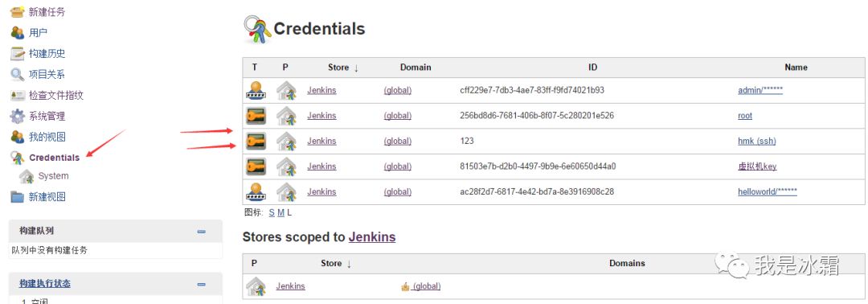Viewport: 868px width, 304px height.
Task: Open the Jenkins link in Stores heading
Action: click(x=372, y=237)
